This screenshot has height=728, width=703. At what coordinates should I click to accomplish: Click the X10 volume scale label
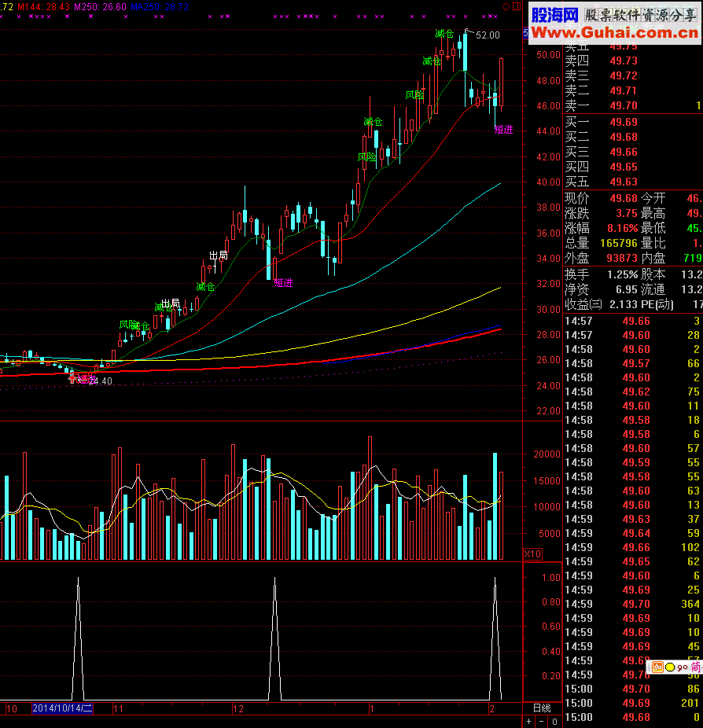click(x=532, y=553)
